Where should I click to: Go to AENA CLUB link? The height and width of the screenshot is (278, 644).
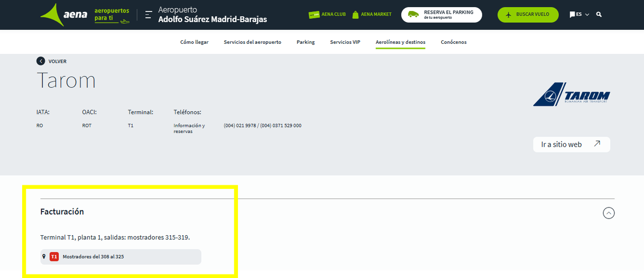point(327,15)
